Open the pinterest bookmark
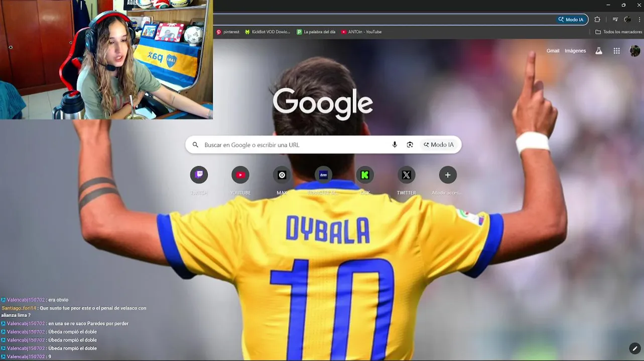The width and height of the screenshot is (644, 361). point(228,32)
